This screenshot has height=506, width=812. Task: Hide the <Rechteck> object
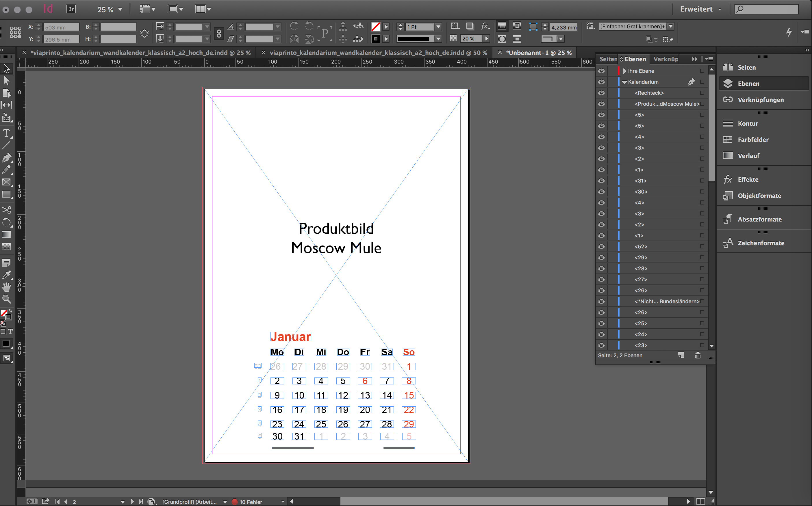tap(601, 93)
